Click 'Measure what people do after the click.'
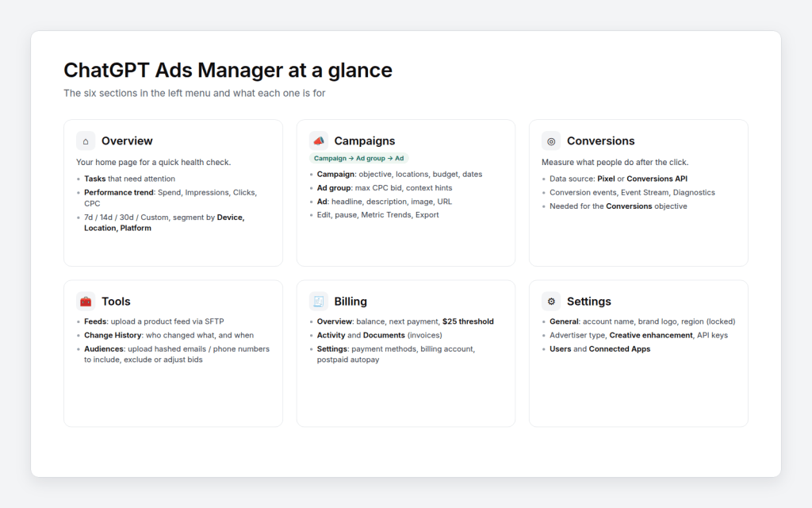The width and height of the screenshot is (812, 508). click(615, 162)
